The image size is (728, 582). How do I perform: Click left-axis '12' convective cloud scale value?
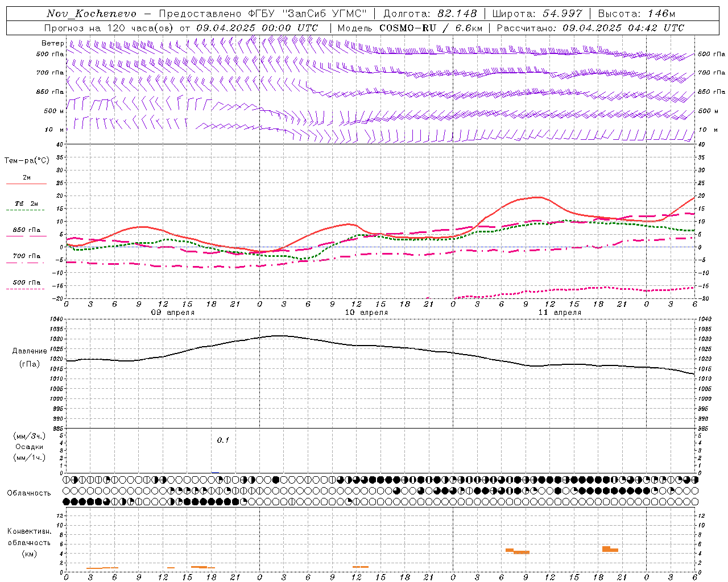61,516
